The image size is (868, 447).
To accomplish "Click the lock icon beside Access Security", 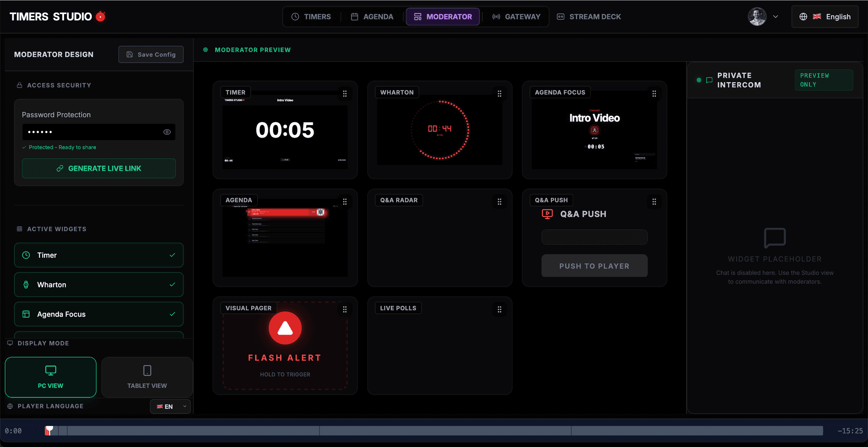I will coord(19,85).
